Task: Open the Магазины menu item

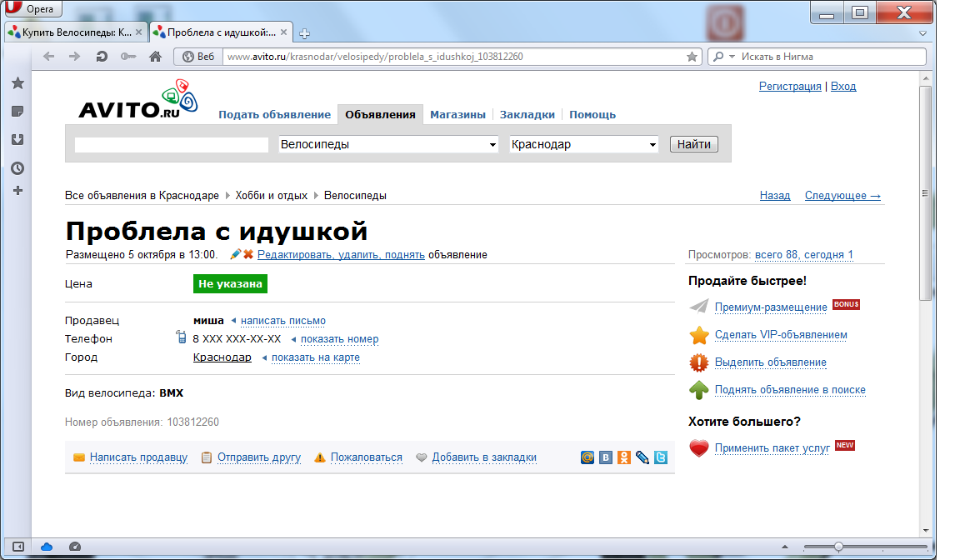Action: pos(457,115)
